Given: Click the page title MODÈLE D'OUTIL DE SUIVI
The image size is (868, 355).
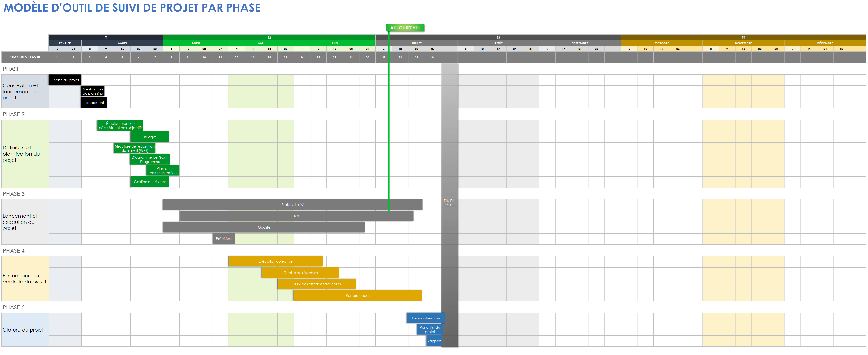Looking at the screenshot, I should click(x=132, y=8).
